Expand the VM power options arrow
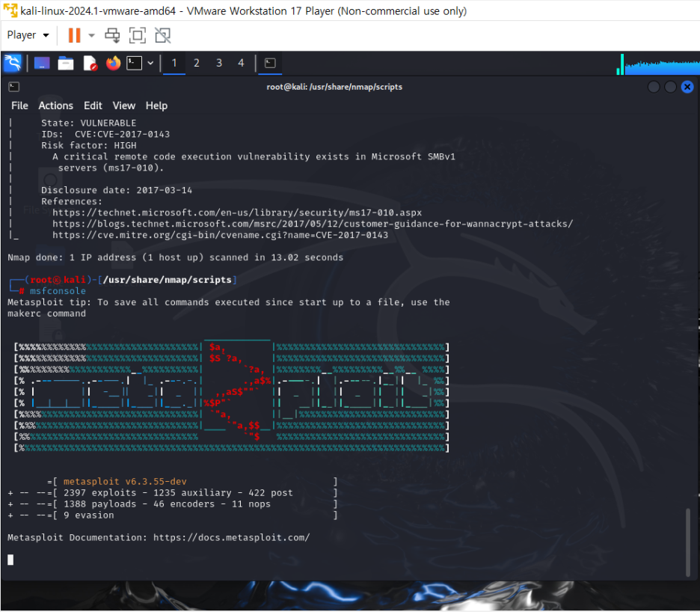 click(91, 35)
